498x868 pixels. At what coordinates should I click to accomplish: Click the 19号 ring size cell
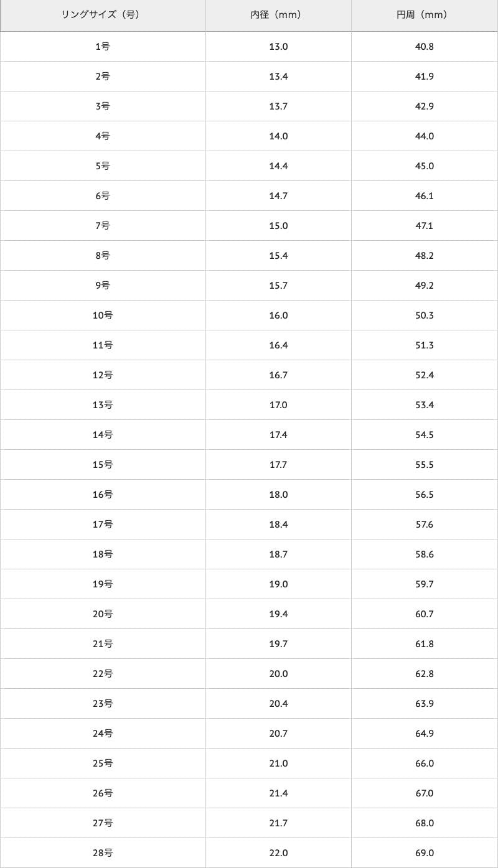point(103,584)
